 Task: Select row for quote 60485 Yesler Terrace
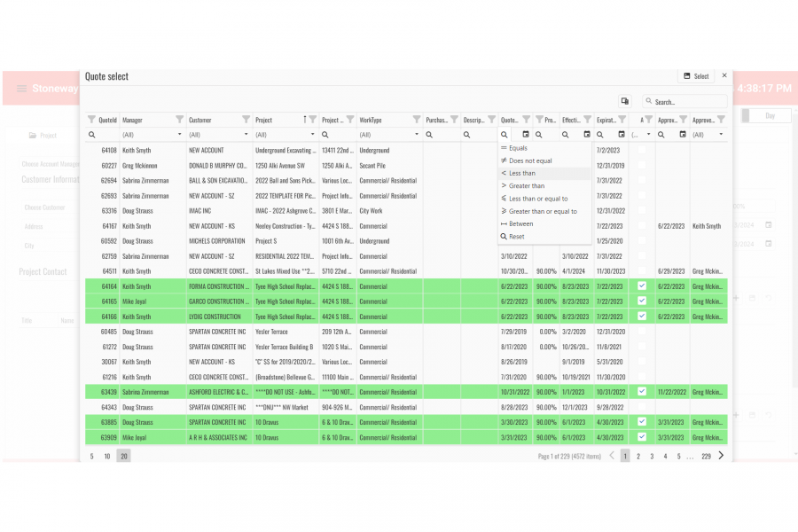pos(406,332)
